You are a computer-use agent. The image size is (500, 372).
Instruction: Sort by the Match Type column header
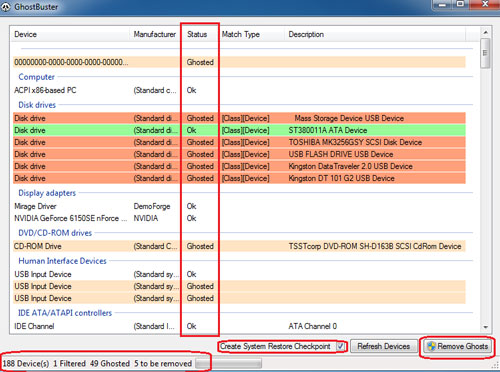[252, 34]
